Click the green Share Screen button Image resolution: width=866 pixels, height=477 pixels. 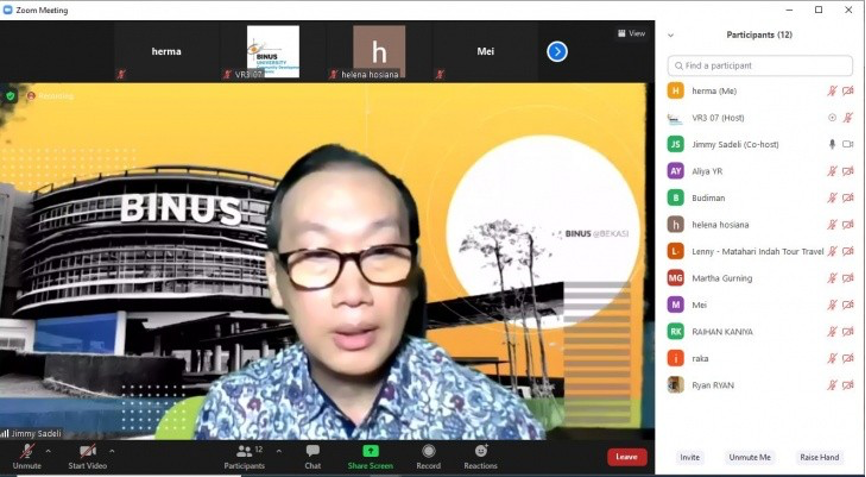(x=370, y=457)
